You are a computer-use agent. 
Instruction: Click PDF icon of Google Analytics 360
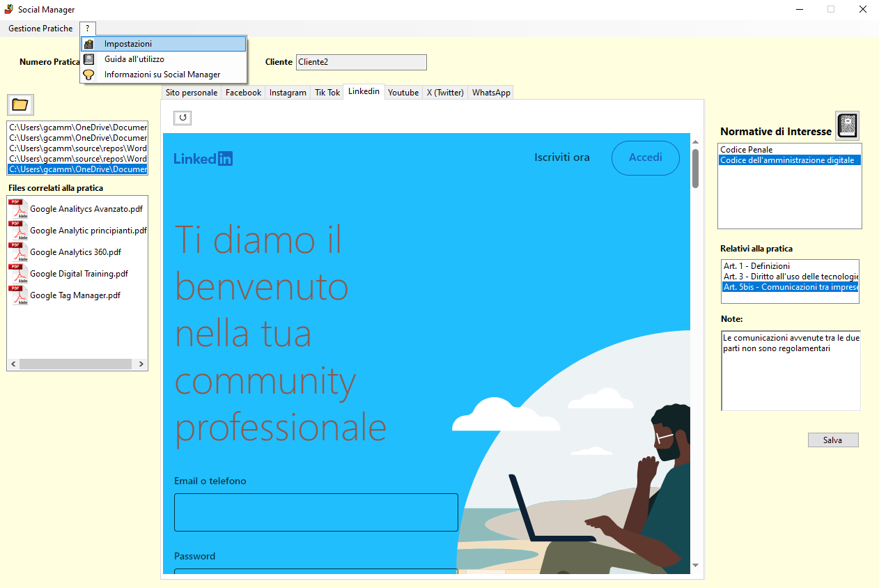click(x=18, y=252)
